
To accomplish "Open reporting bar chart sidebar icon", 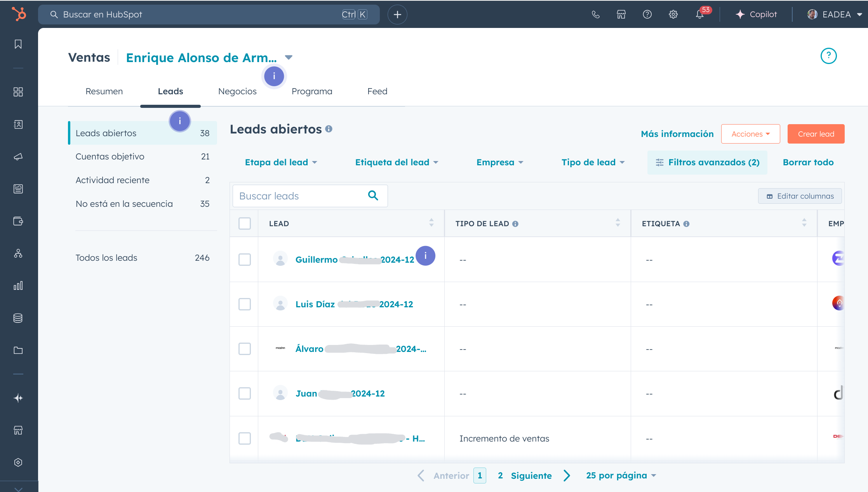I will point(18,286).
